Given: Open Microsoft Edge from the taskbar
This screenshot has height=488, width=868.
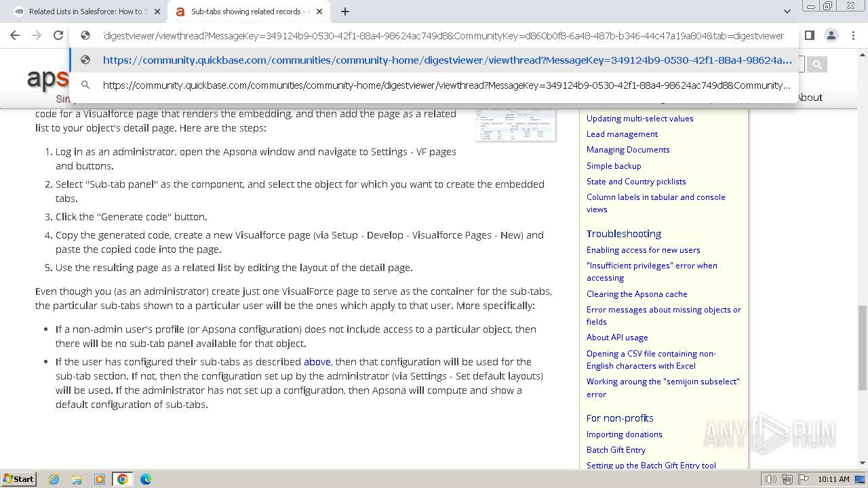Looking at the screenshot, I should [x=146, y=479].
